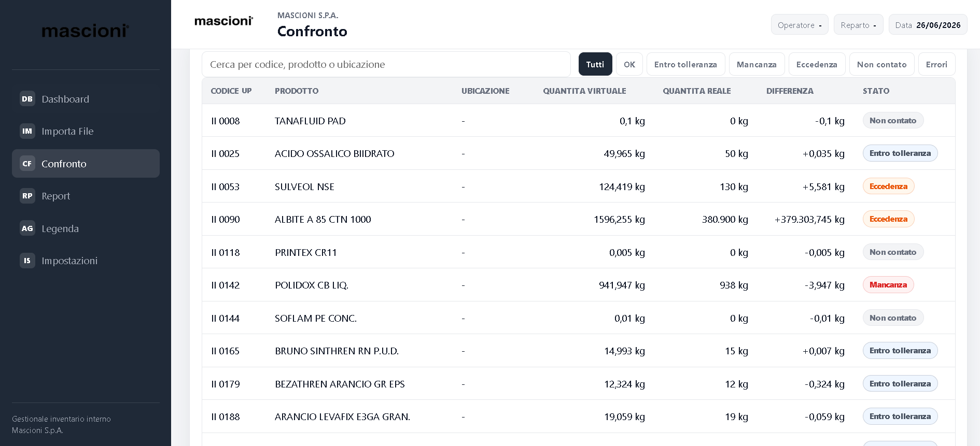Click product SOFLAM PE CONC.

pos(316,318)
